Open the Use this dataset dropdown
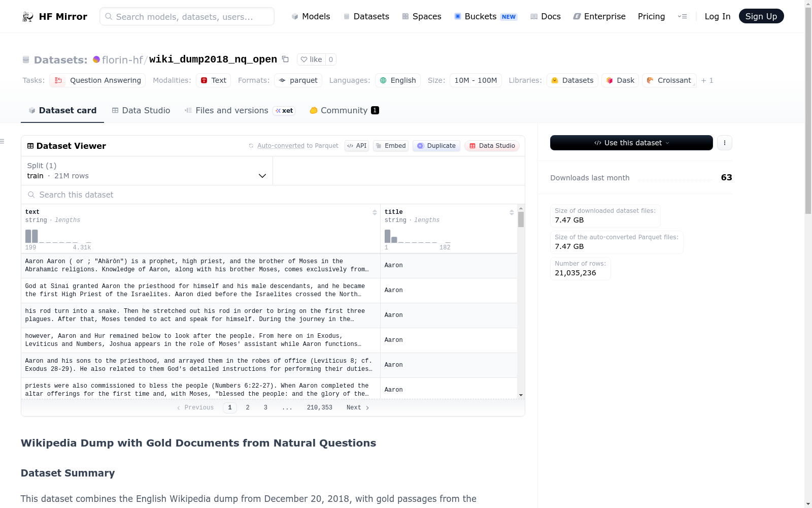812x508 pixels. pos(631,143)
